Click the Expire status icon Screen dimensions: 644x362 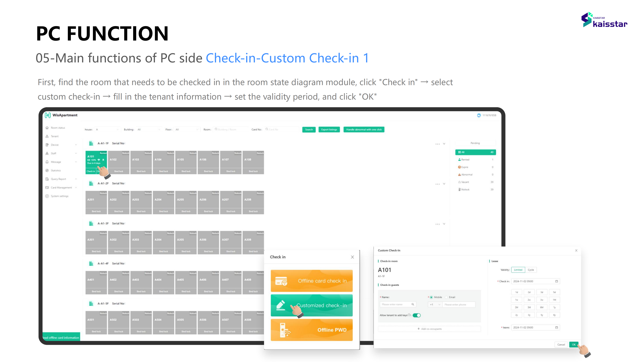pyautogui.click(x=459, y=167)
